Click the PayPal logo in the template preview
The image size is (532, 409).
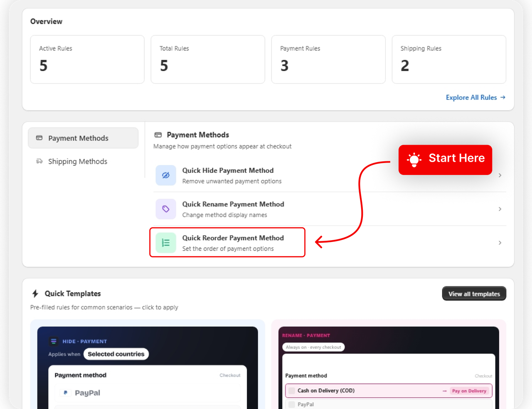[x=65, y=393]
